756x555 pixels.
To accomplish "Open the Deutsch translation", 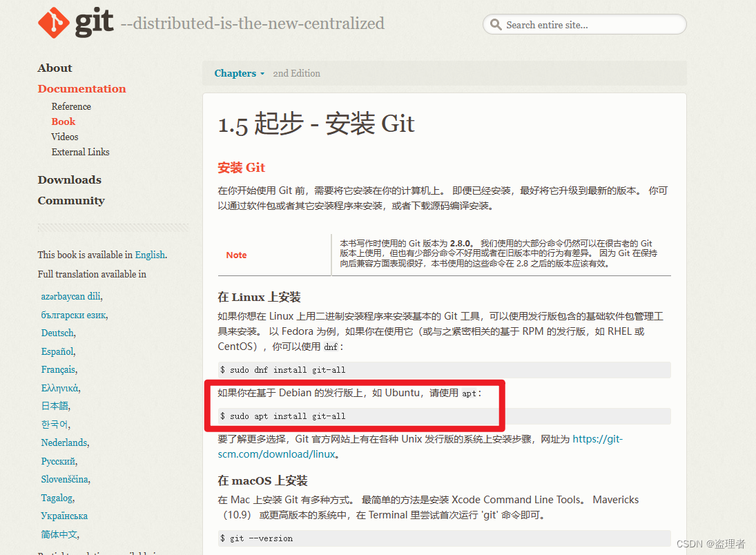I will 57,333.
